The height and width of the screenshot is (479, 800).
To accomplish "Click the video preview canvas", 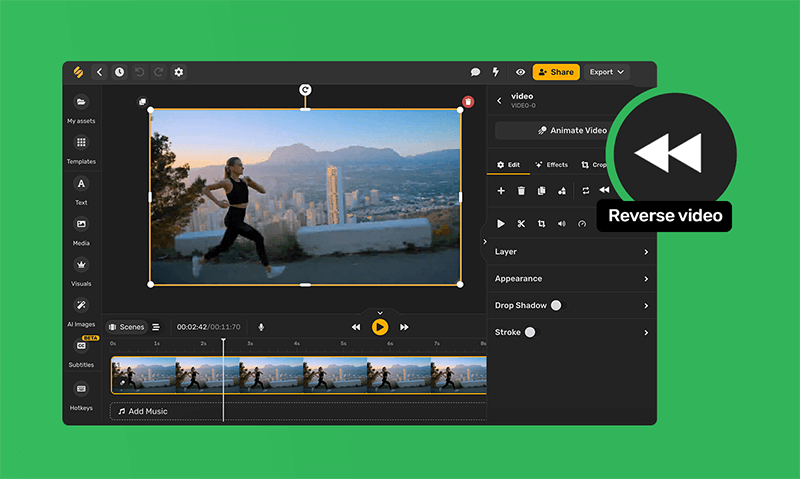I will click(x=305, y=197).
